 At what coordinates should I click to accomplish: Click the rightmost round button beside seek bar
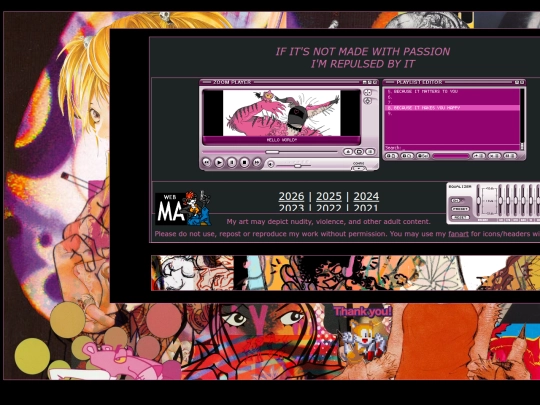pyautogui.click(x=370, y=152)
